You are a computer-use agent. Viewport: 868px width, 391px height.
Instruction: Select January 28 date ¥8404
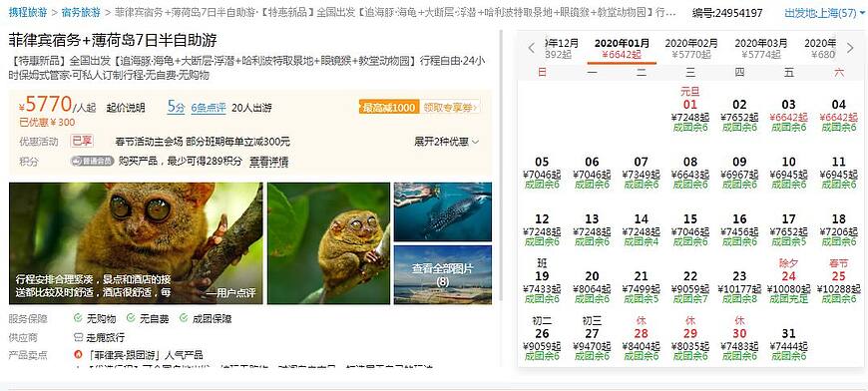(642, 338)
